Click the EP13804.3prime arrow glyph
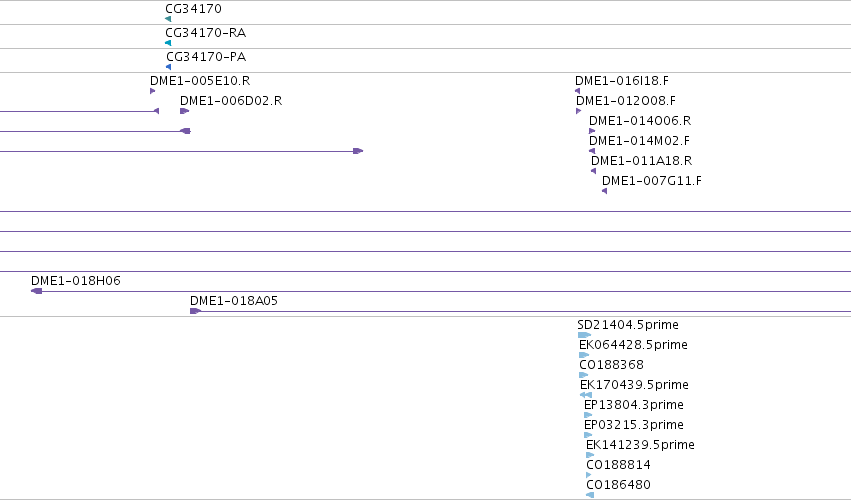851x500 pixels. (588, 415)
